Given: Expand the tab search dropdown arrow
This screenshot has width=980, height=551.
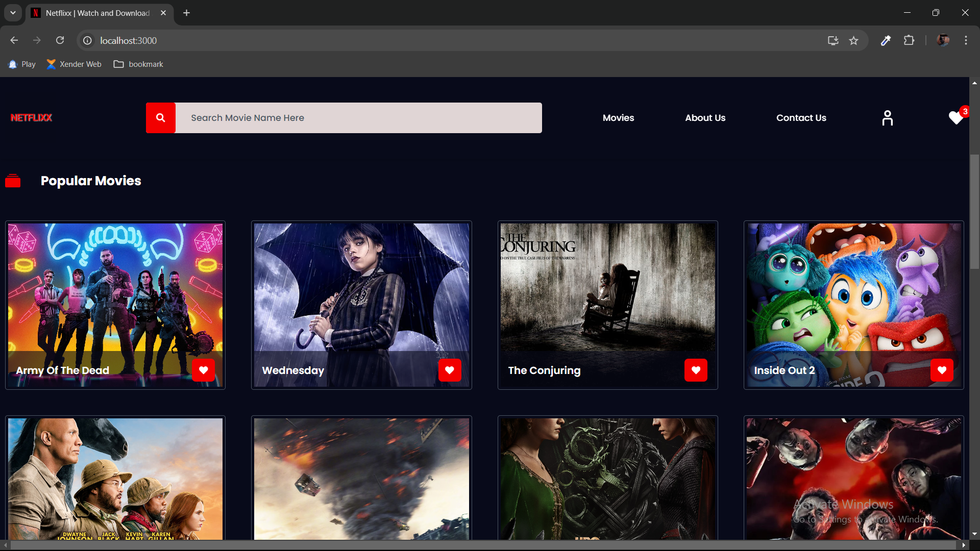Looking at the screenshot, I should [13, 13].
